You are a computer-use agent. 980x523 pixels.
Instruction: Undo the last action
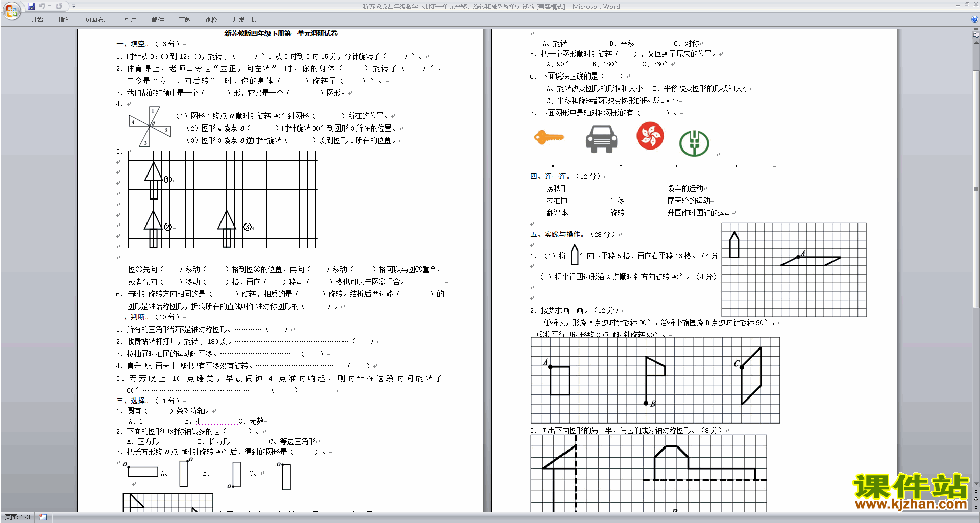click(x=42, y=6)
